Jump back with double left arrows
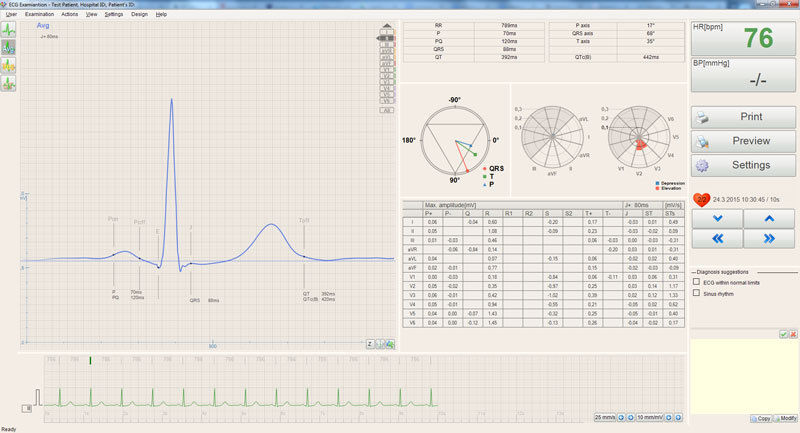Viewport: 800px width, 433px height. 717,238
